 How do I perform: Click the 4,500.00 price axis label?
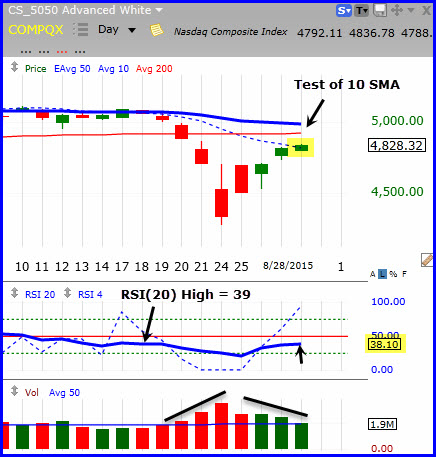(x=397, y=192)
